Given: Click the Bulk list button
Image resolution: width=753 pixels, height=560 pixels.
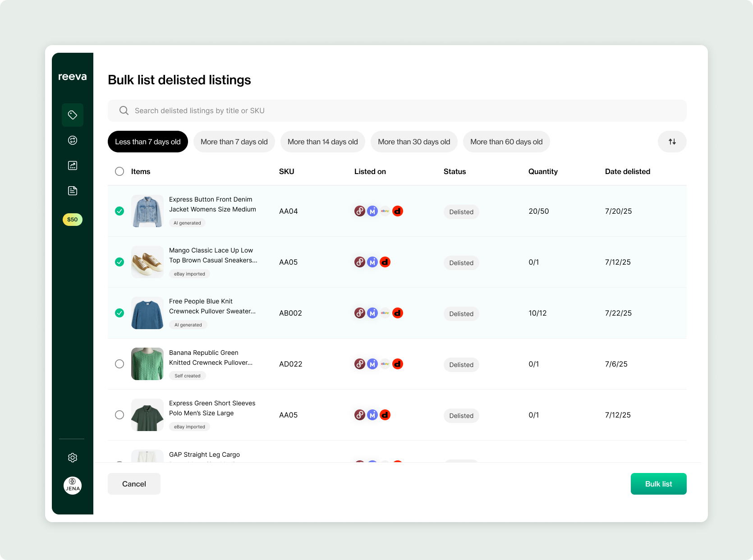Looking at the screenshot, I should point(659,484).
